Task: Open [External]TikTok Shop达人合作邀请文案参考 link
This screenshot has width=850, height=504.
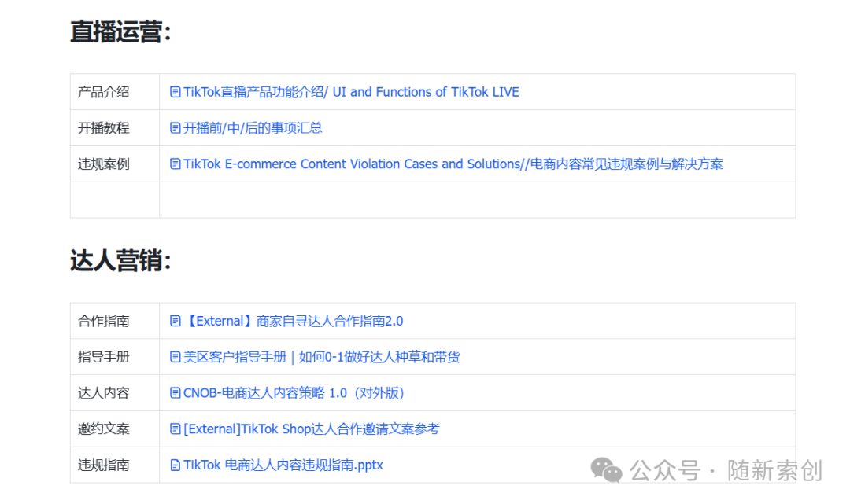Action: [311, 429]
